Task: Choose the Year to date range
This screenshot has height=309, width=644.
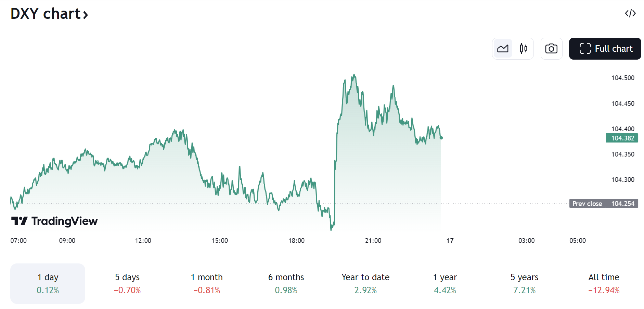Action: pos(365,283)
